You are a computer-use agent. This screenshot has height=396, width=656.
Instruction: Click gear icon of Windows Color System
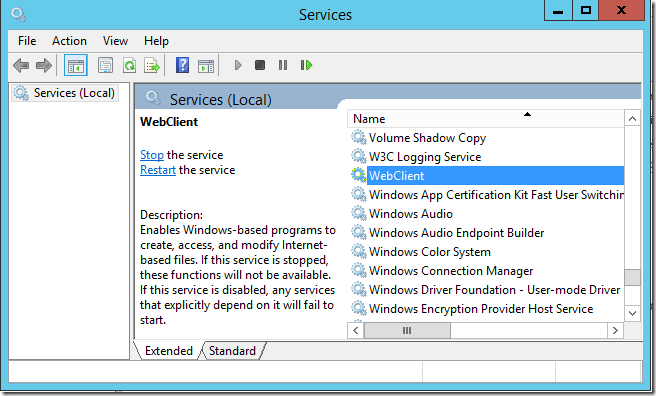pos(359,251)
